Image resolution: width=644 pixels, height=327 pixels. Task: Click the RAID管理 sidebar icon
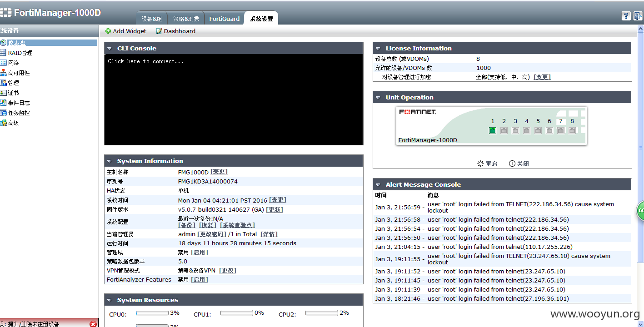3,53
